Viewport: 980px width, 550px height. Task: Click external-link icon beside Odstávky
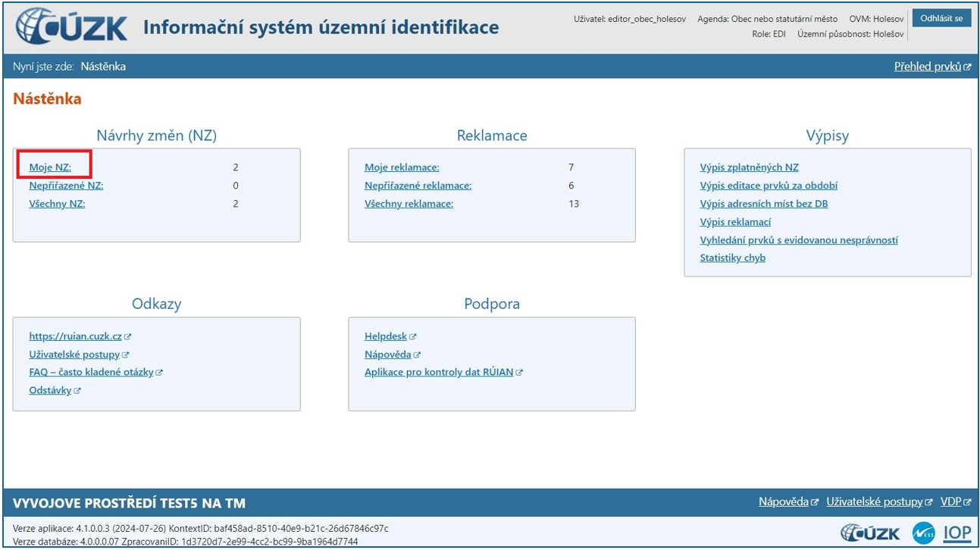click(x=77, y=391)
